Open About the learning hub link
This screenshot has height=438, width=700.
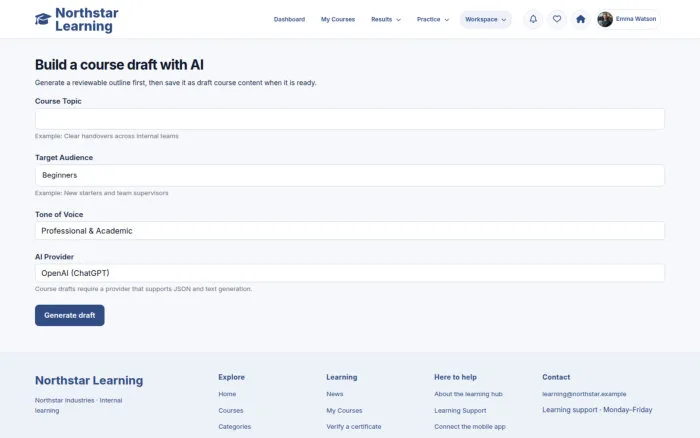(468, 394)
